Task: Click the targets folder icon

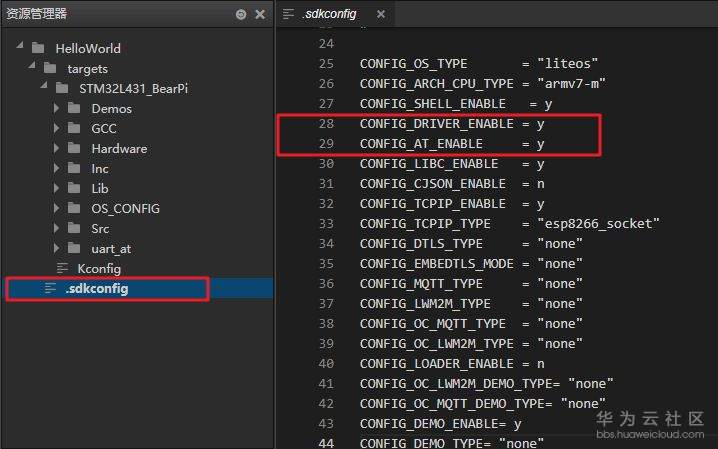Action: pyautogui.click(x=50, y=68)
